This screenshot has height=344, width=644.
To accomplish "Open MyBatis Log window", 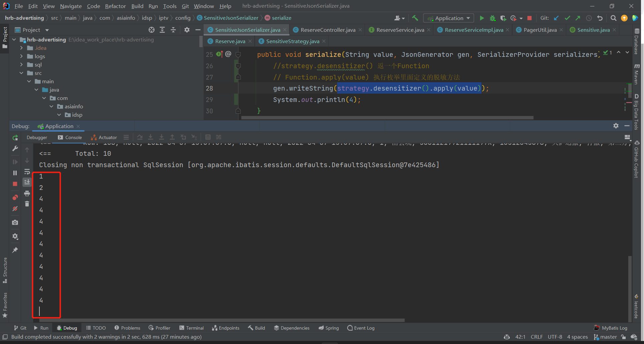I will pos(611,328).
